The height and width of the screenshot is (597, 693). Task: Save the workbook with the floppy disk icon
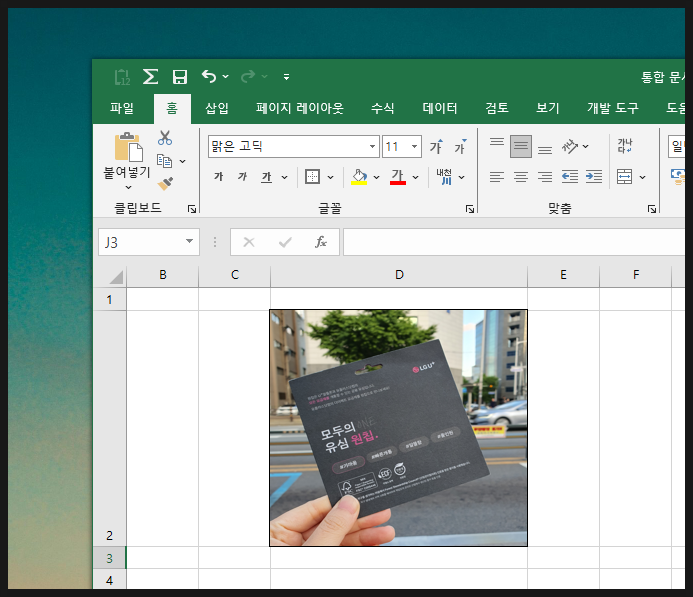click(x=179, y=77)
